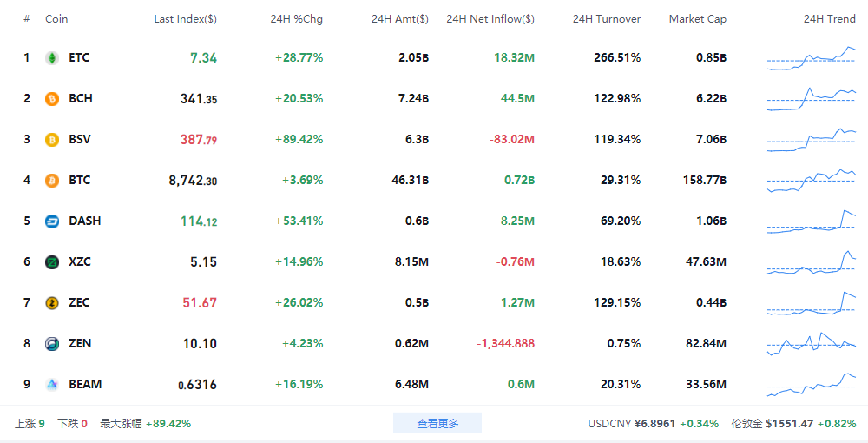This screenshot has height=443, width=868.
Task: Open the BCH 24H trend chart
Action: point(811,99)
